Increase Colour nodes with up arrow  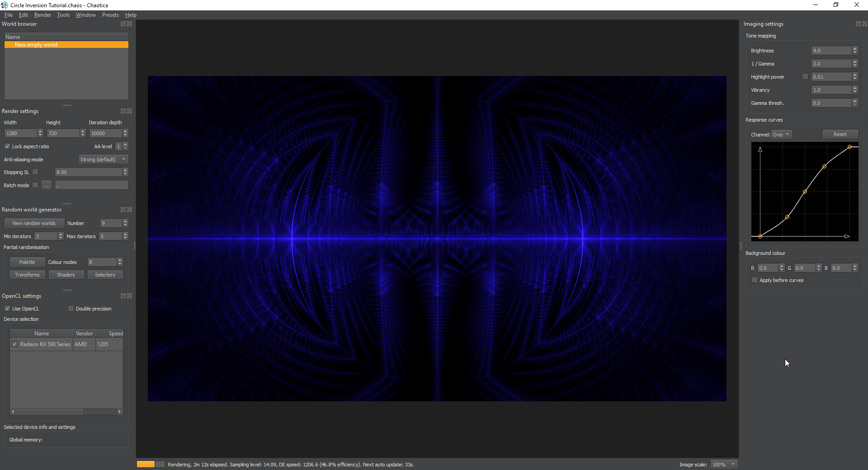pos(120,260)
